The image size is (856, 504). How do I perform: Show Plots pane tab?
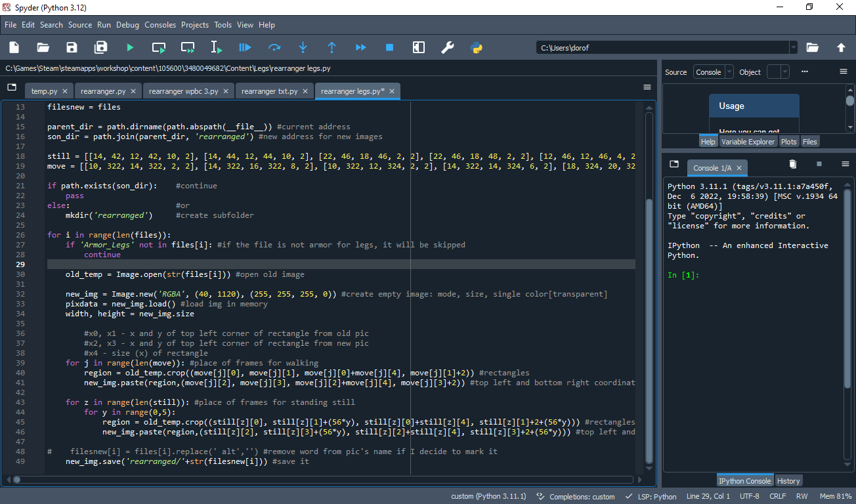click(x=789, y=142)
